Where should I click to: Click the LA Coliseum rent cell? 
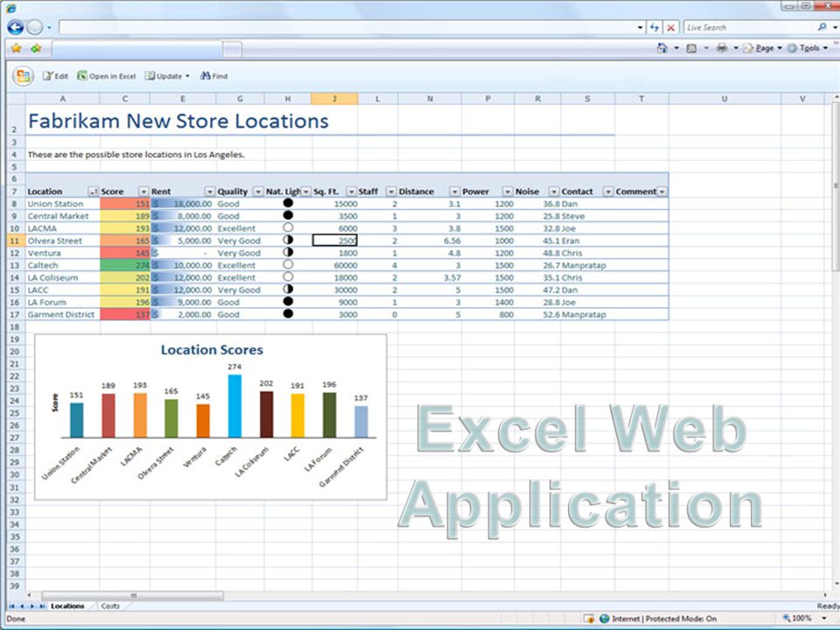pos(183,277)
